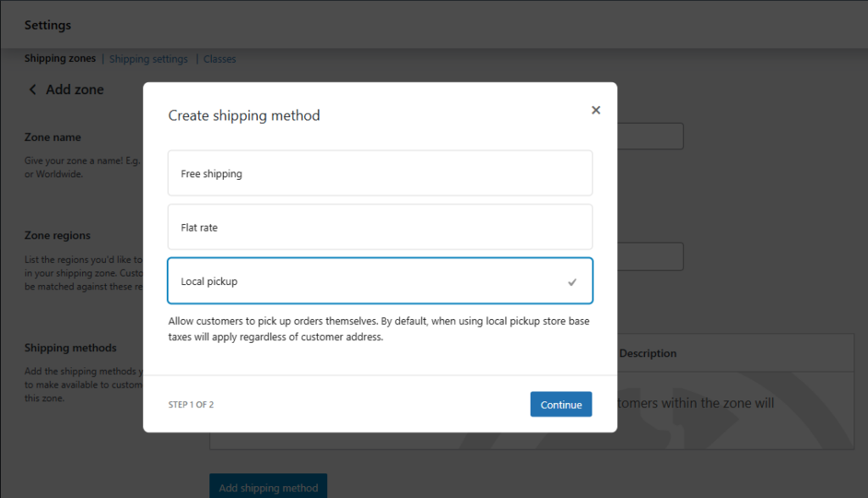The height and width of the screenshot is (498, 868).
Task: Focus the Zone regions input box
Action: [649, 256]
